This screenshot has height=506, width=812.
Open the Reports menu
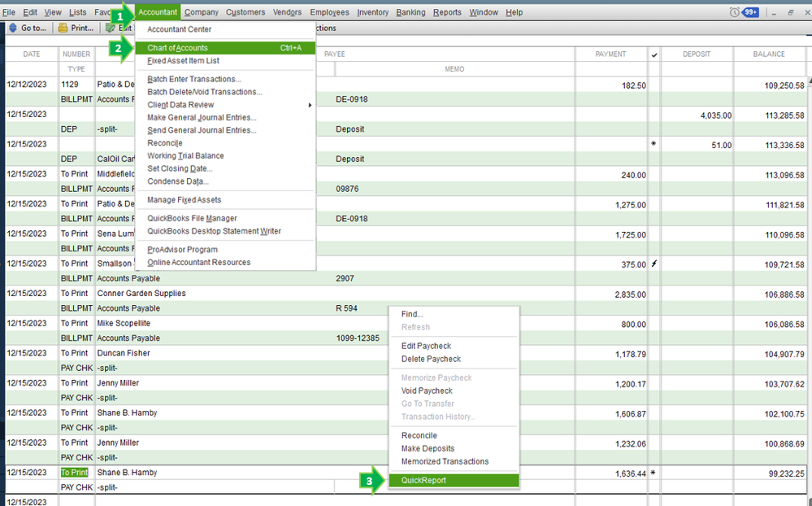click(447, 12)
